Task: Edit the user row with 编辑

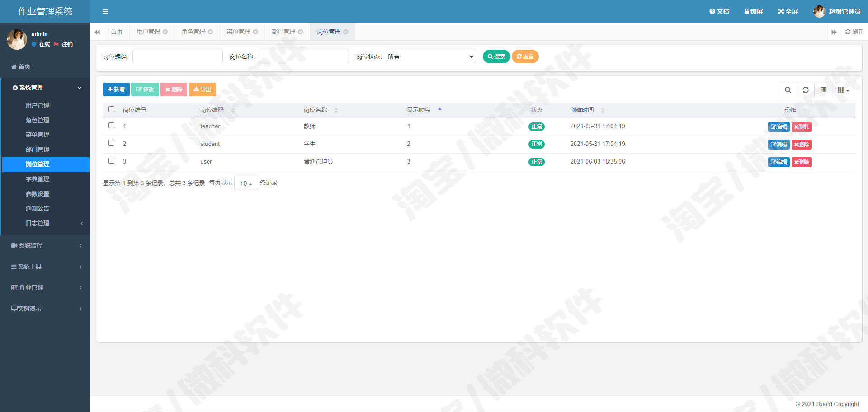Action: (x=778, y=162)
